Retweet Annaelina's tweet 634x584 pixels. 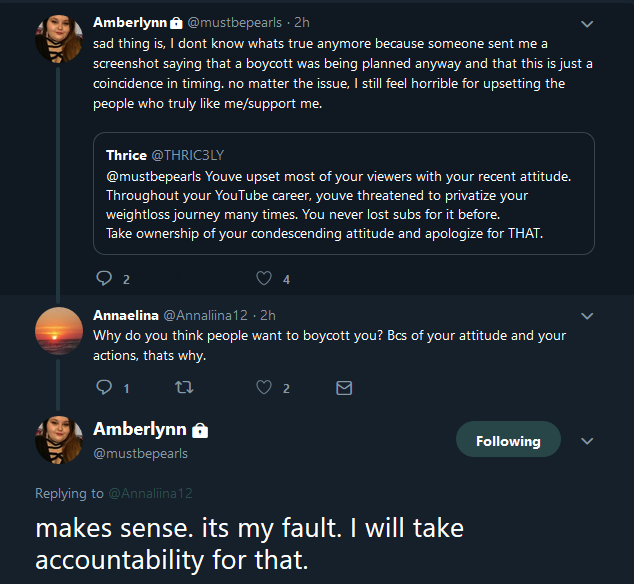pyautogui.click(x=184, y=387)
